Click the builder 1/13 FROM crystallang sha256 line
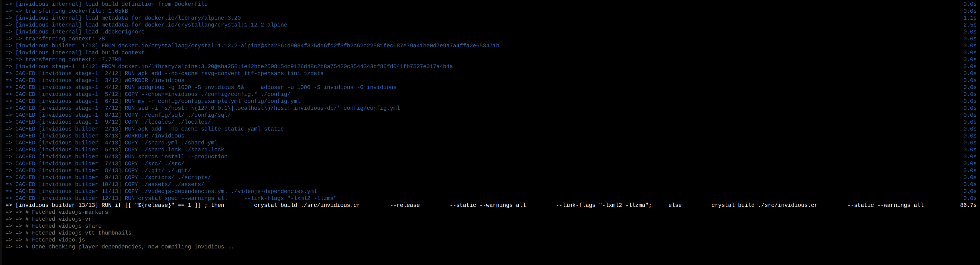This screenshot has height=265, width=980. point(252,46)
